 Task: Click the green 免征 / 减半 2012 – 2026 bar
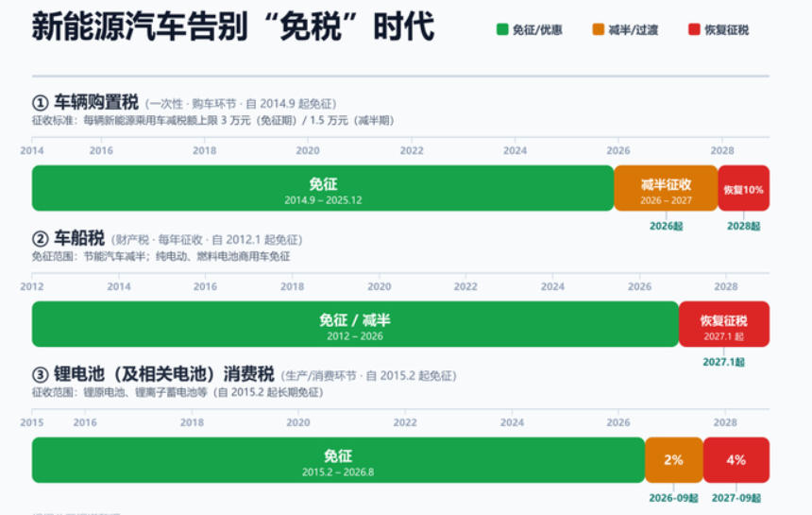[x=355, y=324]
